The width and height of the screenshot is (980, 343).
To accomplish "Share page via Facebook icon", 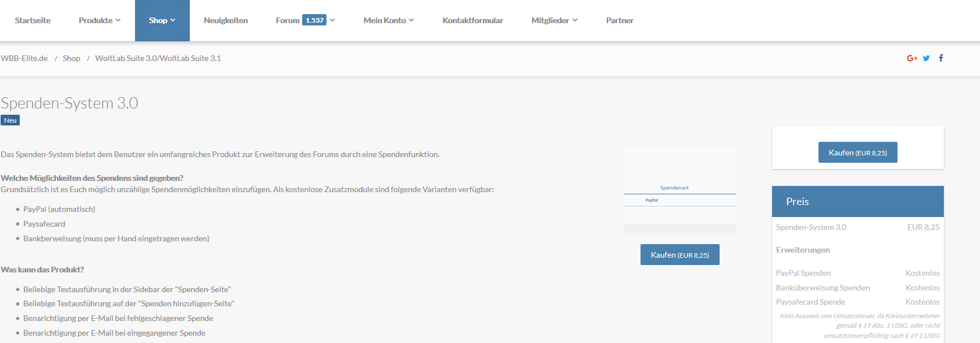I will pyautogui.click(x=941, y=58).
